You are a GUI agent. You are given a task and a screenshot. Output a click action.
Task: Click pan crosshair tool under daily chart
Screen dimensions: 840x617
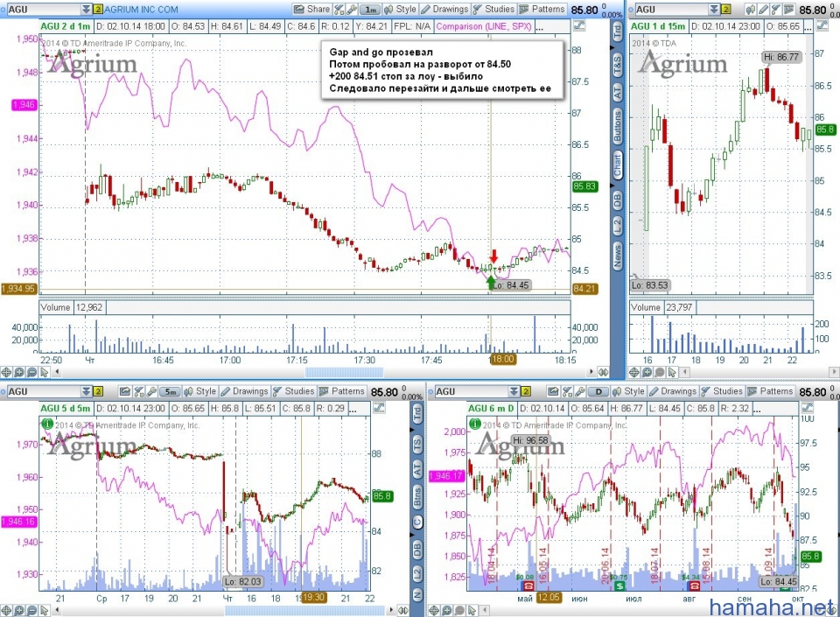[435, 610]
